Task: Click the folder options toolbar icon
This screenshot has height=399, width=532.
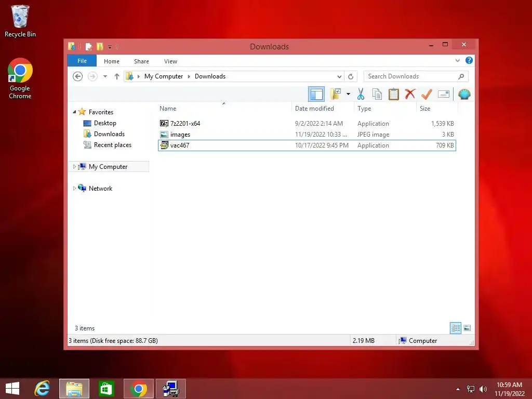Action: [336, 94]
